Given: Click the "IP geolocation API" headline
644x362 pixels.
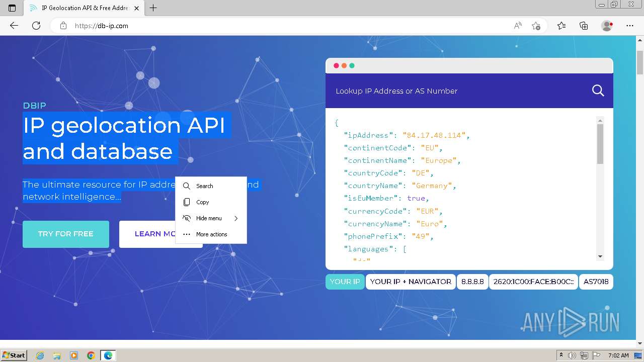Looking at the screenshot, I should coord(124,125).
